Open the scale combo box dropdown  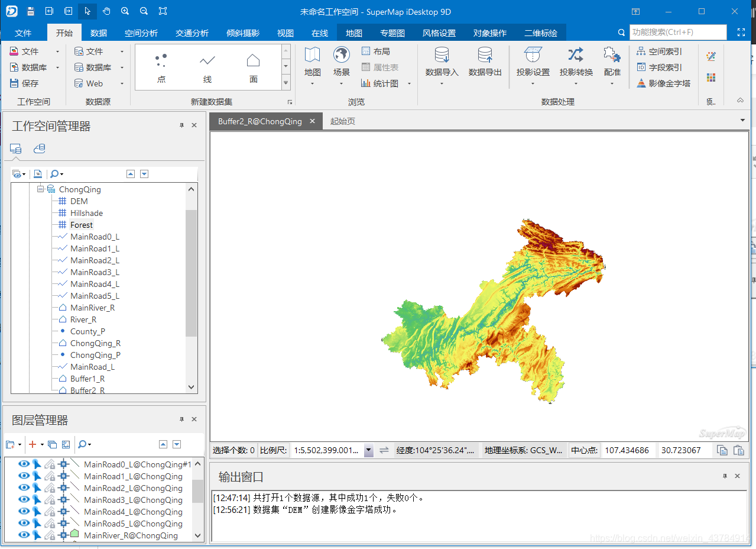tap(369, 450)
